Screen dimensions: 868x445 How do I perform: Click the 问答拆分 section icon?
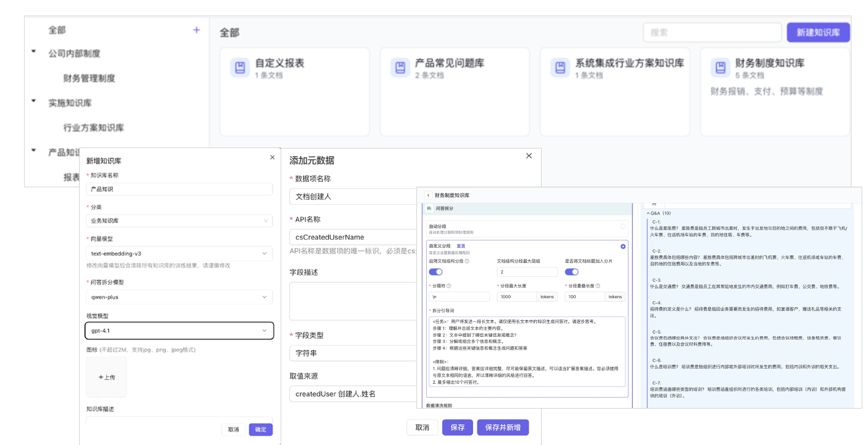430,208
